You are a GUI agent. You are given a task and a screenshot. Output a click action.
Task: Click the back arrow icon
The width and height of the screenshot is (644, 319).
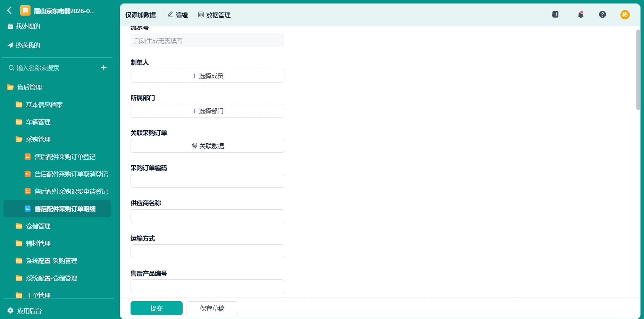[10, 10]
